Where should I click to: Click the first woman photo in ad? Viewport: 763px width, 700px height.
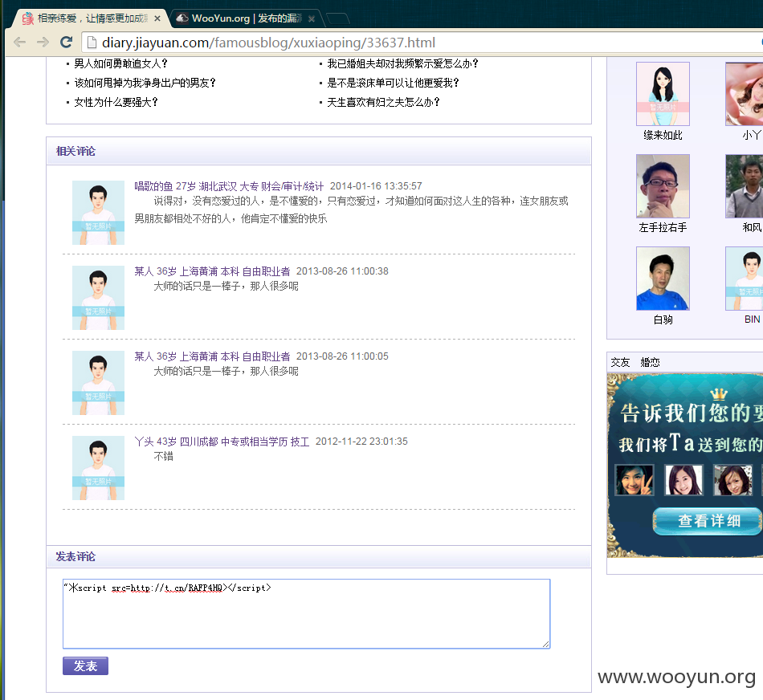[634, 480]
